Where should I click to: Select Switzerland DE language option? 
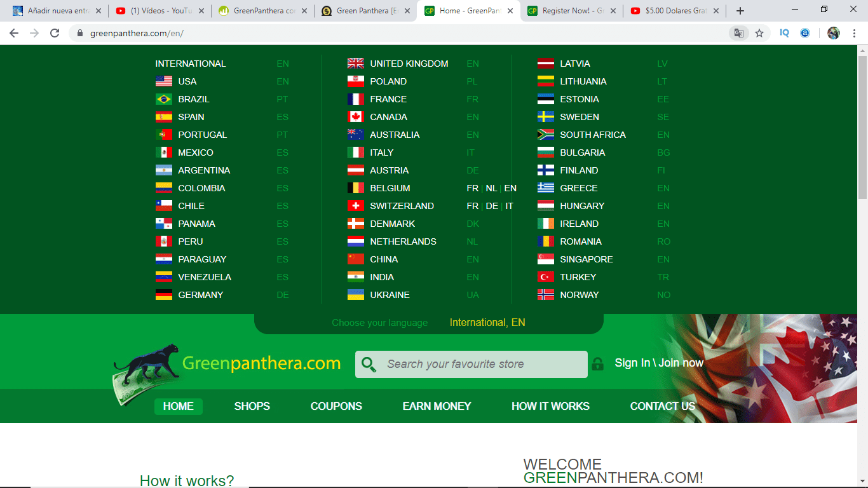tap(492, 206)
